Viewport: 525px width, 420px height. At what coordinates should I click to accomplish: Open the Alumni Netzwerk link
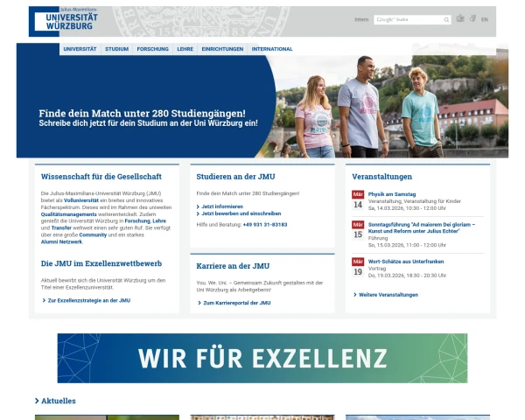point(61,241)
